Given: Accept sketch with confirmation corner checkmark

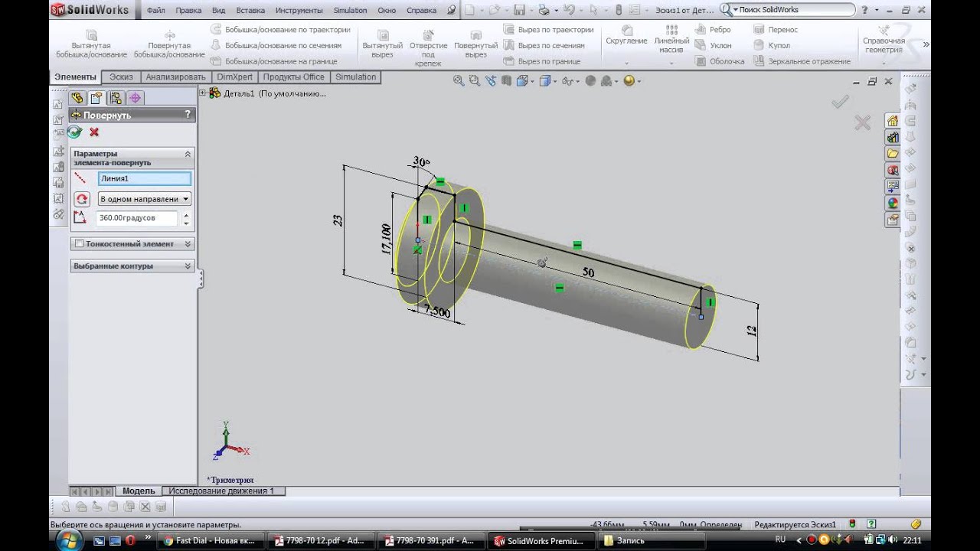Looking at the screenshot, I should [x=840, y=101].
